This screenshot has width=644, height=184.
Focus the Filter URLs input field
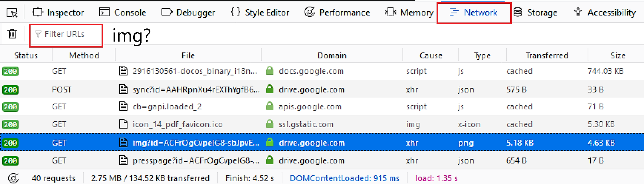point(66,35)
